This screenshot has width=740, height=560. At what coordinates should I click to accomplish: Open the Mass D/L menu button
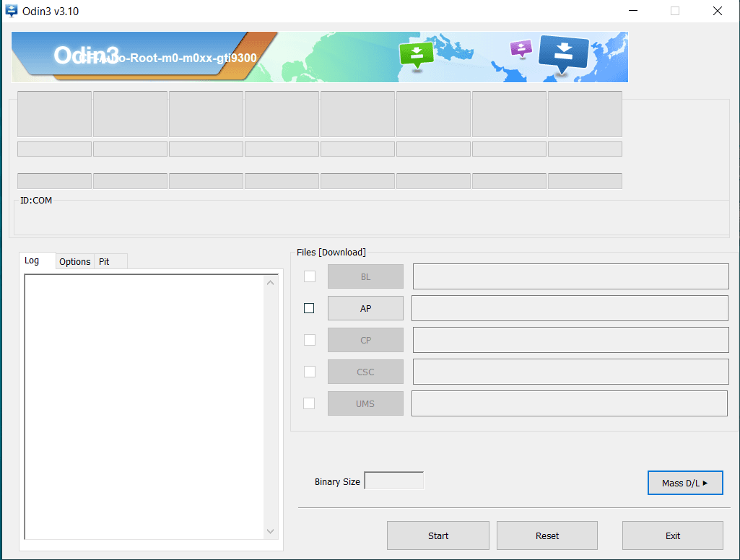685,483
